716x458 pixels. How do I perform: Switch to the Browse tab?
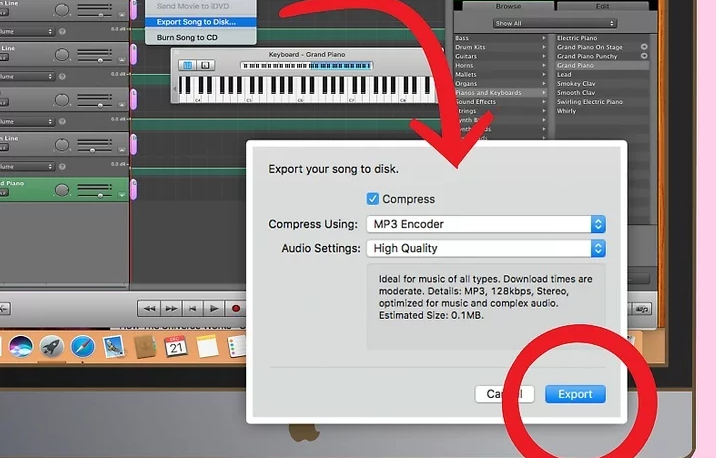click(x=508, y=6)
